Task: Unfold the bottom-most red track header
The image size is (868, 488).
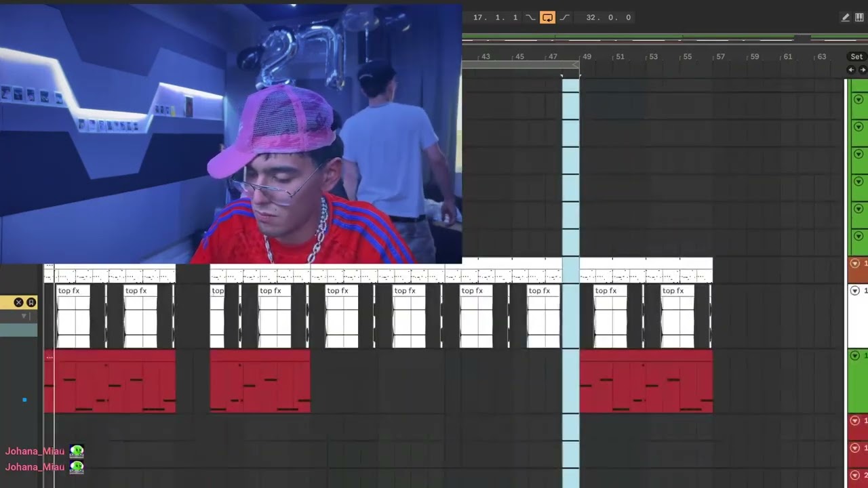Action: [855, 475]
